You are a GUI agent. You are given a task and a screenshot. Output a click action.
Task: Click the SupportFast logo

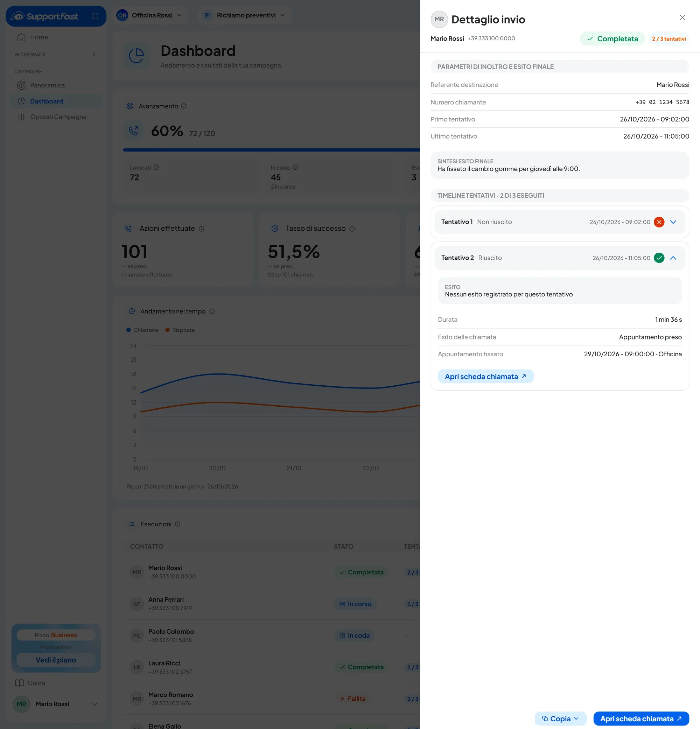point(44,16)
